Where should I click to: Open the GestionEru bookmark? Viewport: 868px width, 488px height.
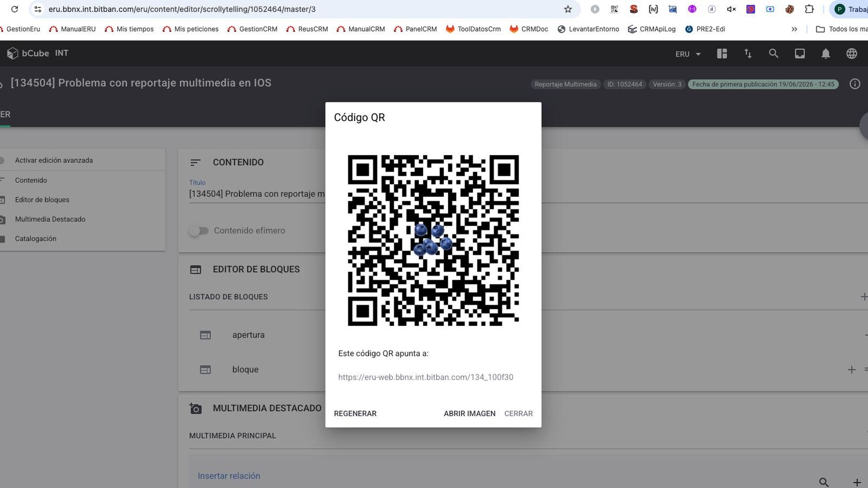(22, 29)
